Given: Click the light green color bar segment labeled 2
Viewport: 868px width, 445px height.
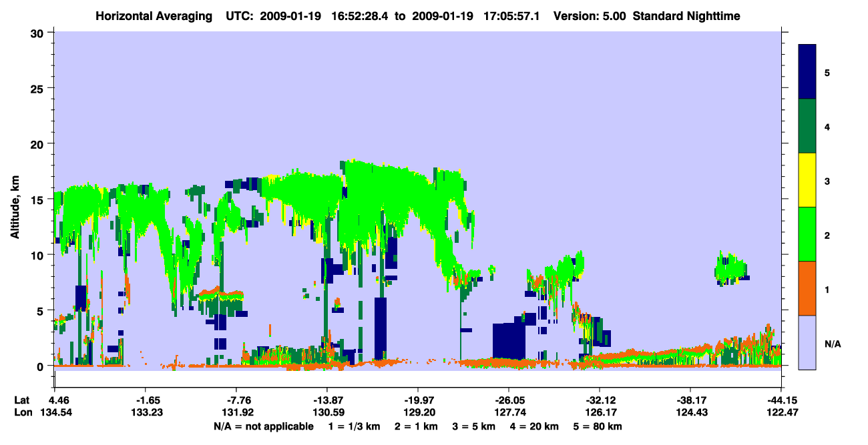Looking at the screenshot, I should pyautogui.click(x=807, y=234).
